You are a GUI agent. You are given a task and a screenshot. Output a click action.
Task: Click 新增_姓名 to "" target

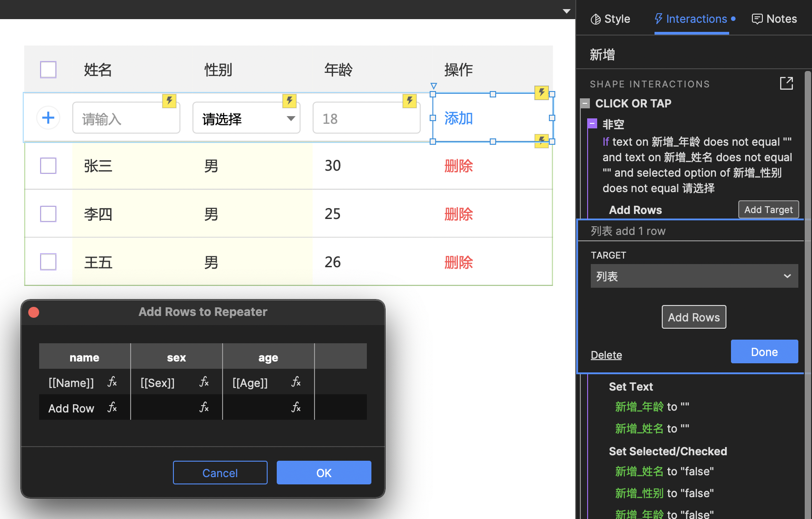pyautogui.click(x=652, y=428)
